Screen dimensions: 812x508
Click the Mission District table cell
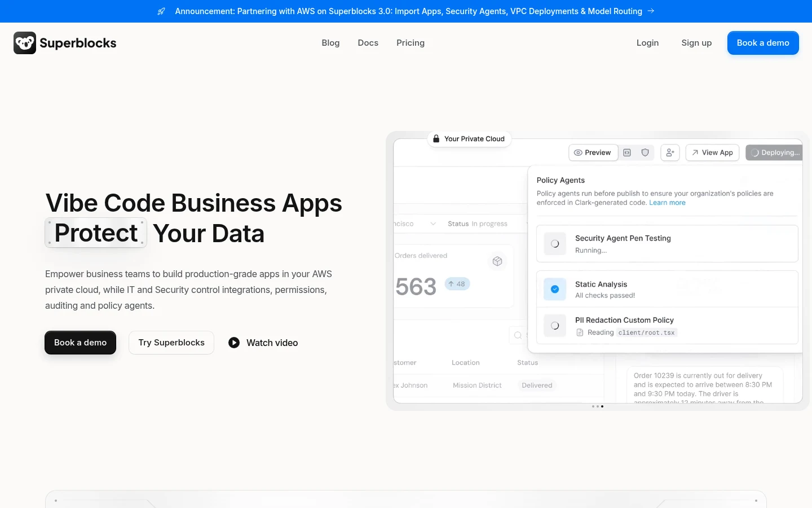point(477,386)
